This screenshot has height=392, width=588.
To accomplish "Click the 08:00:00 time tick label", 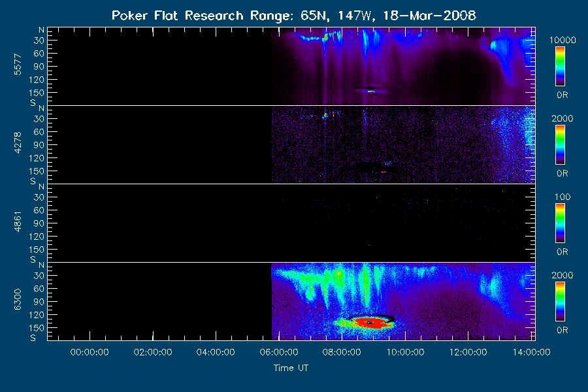I will (342, 352).
